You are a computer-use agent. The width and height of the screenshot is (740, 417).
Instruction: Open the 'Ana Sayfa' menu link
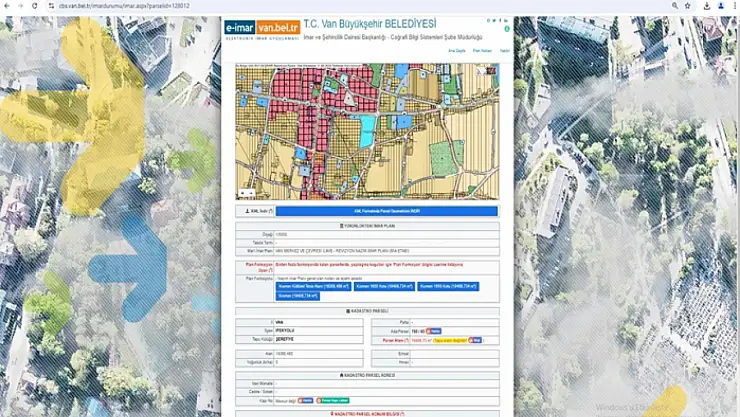[456, 50]
